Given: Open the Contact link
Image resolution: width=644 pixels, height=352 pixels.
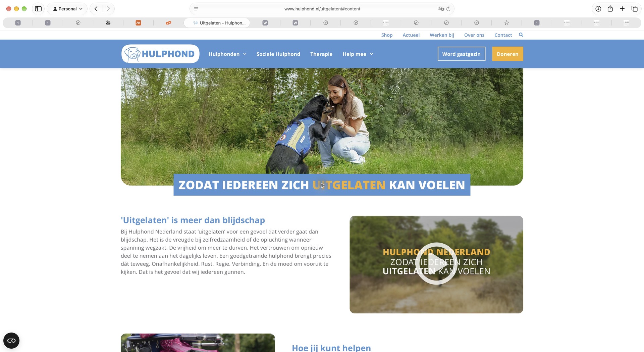Looking at the screenshot, I should coord(503,35).
